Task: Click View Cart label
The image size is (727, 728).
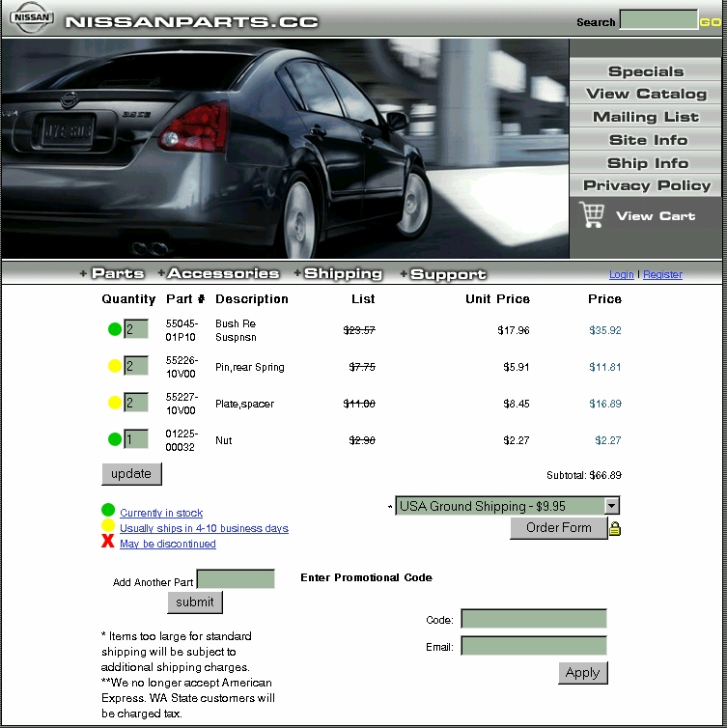Action: coord(655,216)
